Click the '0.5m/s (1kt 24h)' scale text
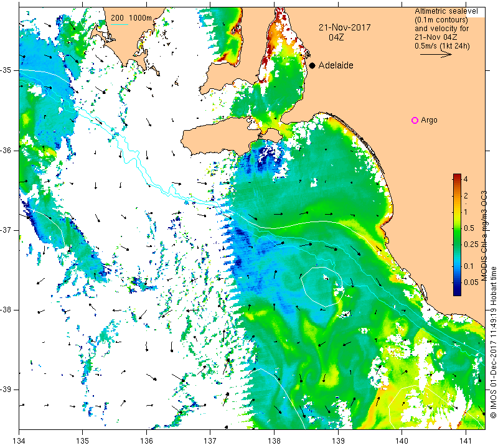This screenshot has height=448, width=498. (x=442, y=45)
